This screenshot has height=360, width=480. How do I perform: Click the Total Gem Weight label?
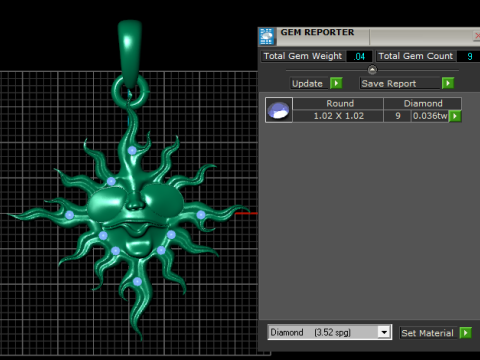(x=303, y=56)
